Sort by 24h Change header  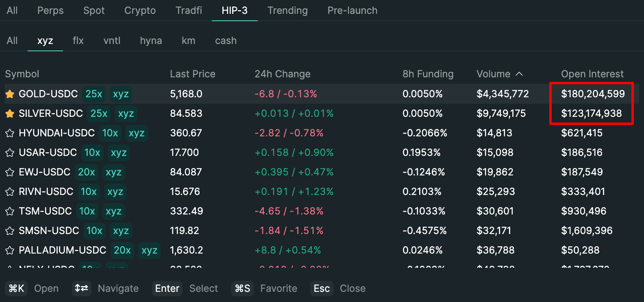282,74
